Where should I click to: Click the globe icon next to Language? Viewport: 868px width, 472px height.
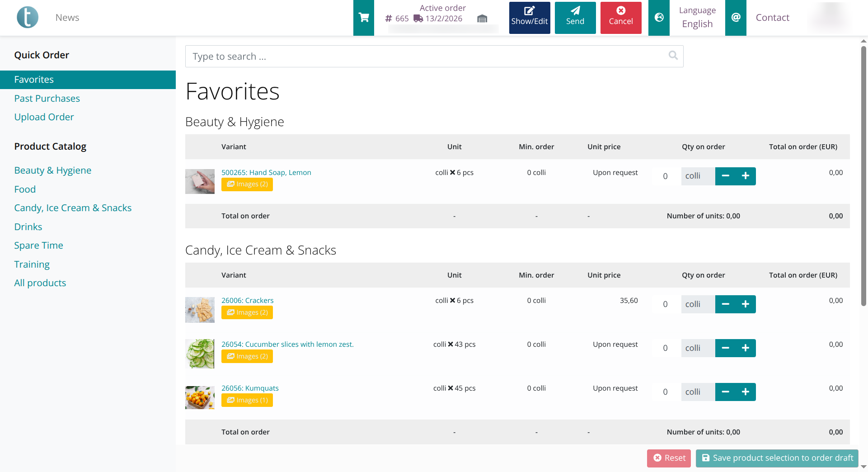click(659, 18)
